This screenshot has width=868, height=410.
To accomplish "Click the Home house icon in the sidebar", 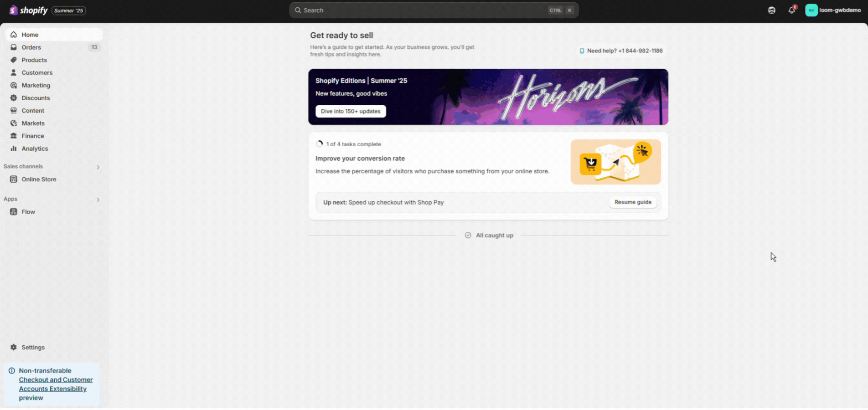I will (x=14, y=35).
